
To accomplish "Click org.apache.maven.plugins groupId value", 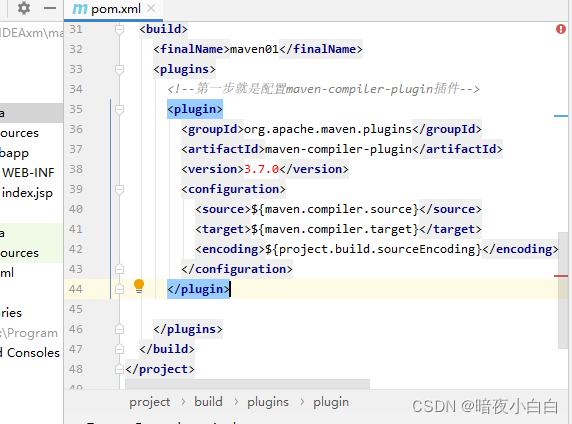I will pos(328,130).
